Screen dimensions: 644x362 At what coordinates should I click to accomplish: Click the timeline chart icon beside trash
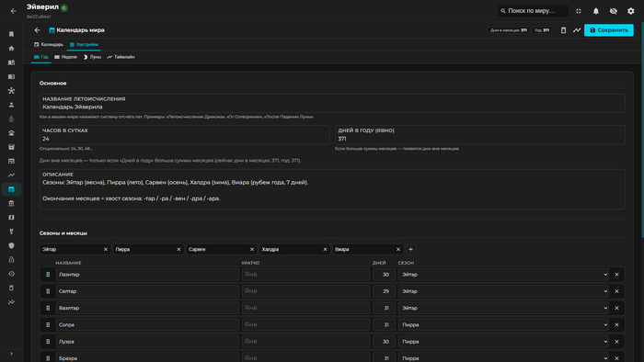click(577, 30)
